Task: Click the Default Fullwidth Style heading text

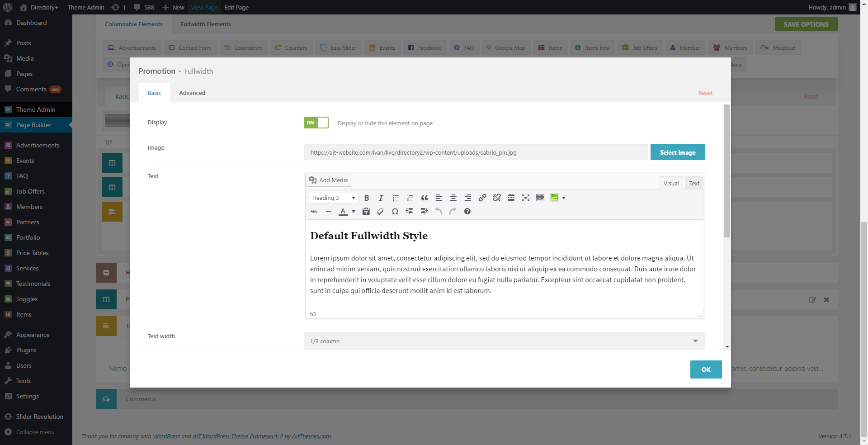Action: pos(369,236)
